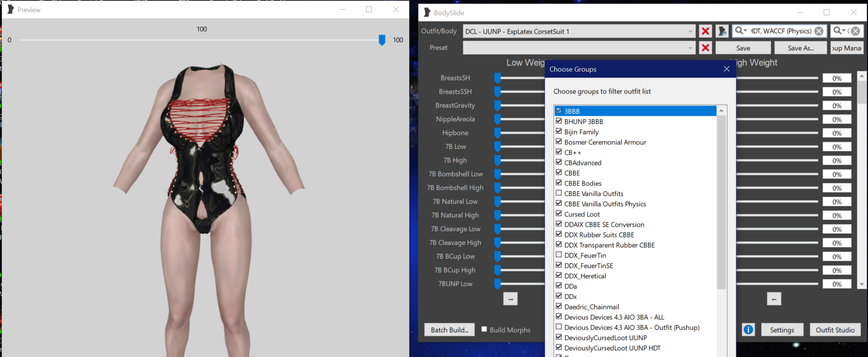Image resolution: width=868 pixels, height=357 pixels.
Task: Launch Outfit Studio
Action: pyautogui.click(x=835, y=329)
